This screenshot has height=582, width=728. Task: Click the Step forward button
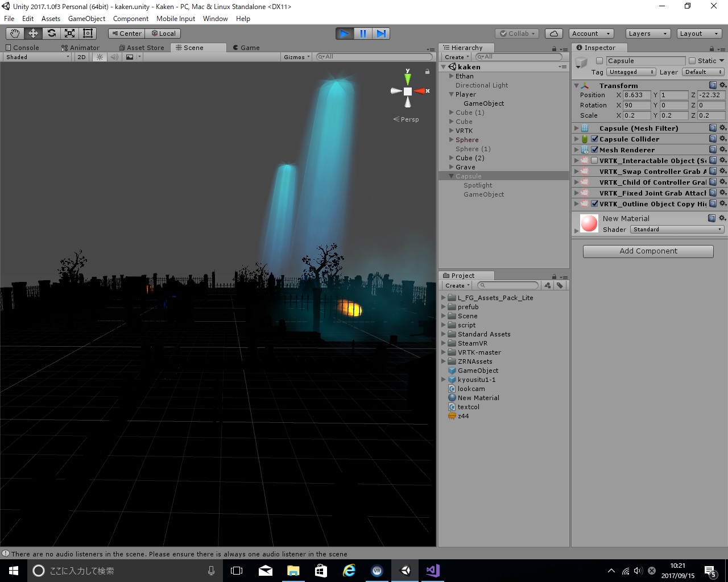(x=382, y=34)
